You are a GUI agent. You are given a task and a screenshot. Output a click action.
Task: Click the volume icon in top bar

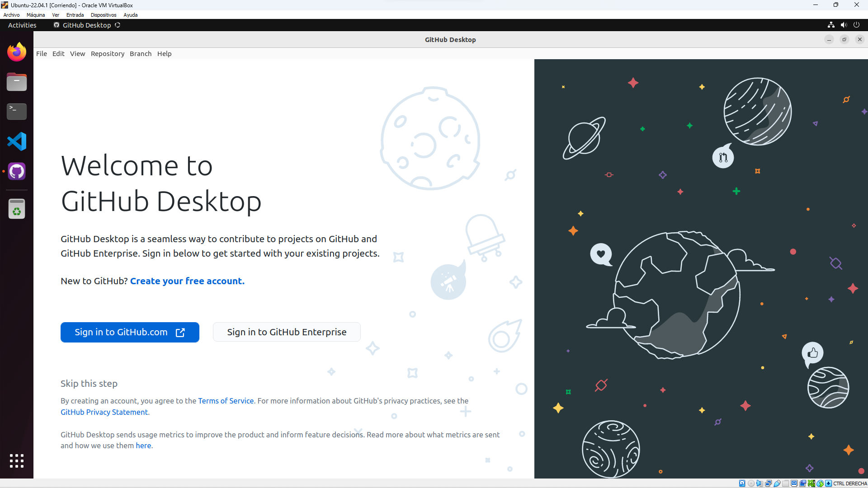click(844, 25)
